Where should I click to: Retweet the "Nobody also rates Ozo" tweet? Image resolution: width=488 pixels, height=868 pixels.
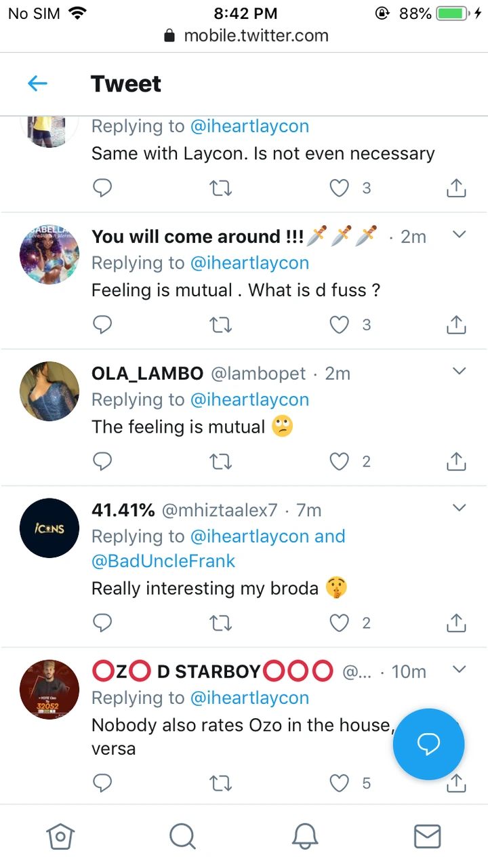pyautogui.click(x=221, y=783)
